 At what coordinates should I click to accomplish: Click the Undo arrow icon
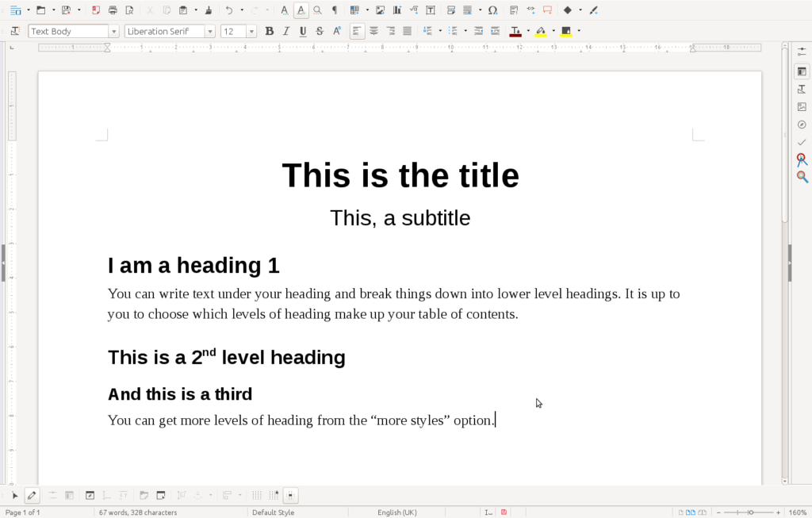pyautogui.click(x=229, y=10)
